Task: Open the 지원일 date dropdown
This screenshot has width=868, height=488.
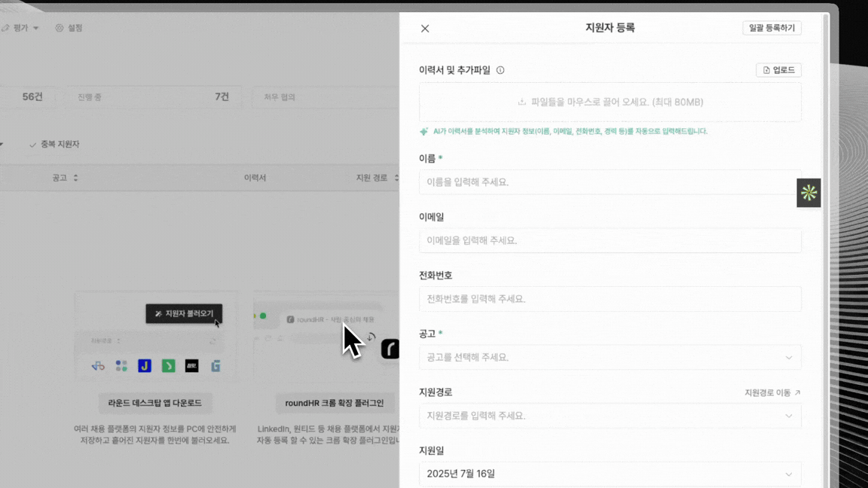Action: tap(610, 474)
